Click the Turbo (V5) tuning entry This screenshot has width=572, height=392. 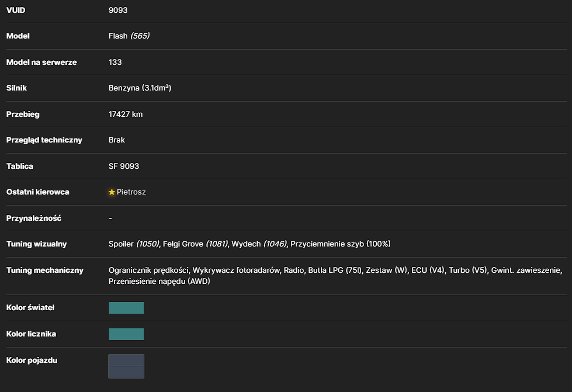pyautogui.click(x=467, y=270)
